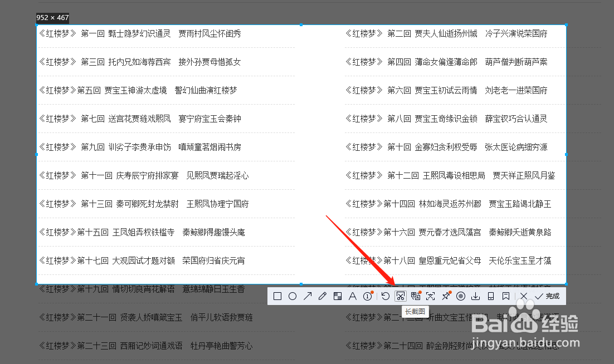Open chapter 第十九回 情切切良宵花解语
The image size is (614, 364).
[142, 289]
